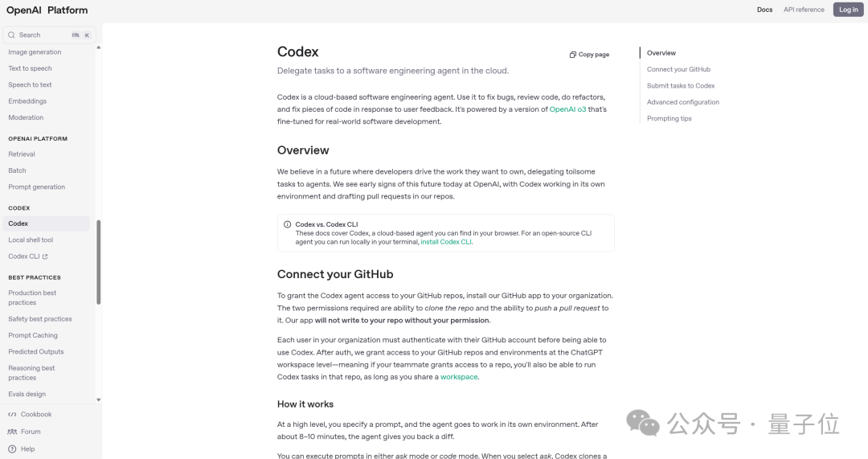Click the info icon in the Codex vs. Codex CLI note

[x=288, y=224]
